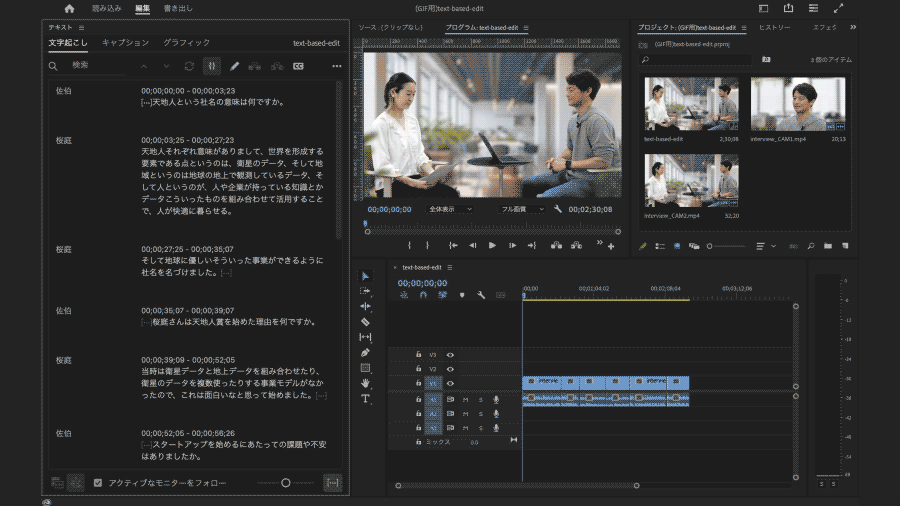Toggle lock on track V3
This screenshot has width=900, height=506.
tap(418, 355)
